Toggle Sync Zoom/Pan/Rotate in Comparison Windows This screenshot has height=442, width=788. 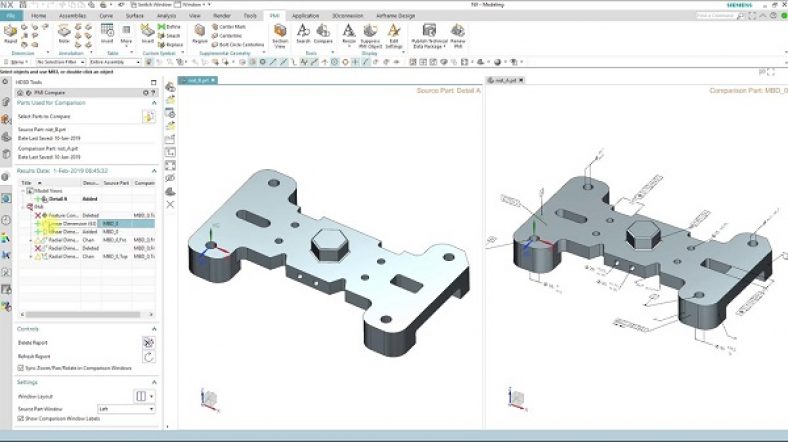[21, 368]
